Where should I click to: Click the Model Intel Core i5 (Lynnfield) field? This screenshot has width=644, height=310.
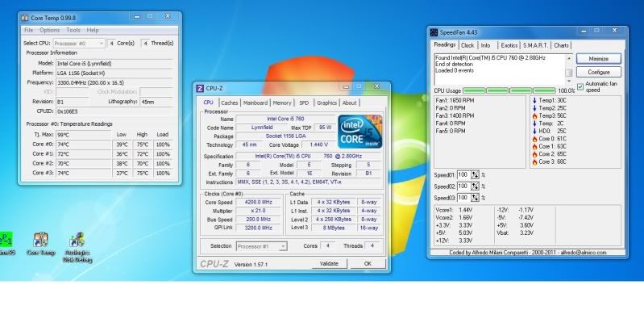pyautogui.click(x=114, y=64)
